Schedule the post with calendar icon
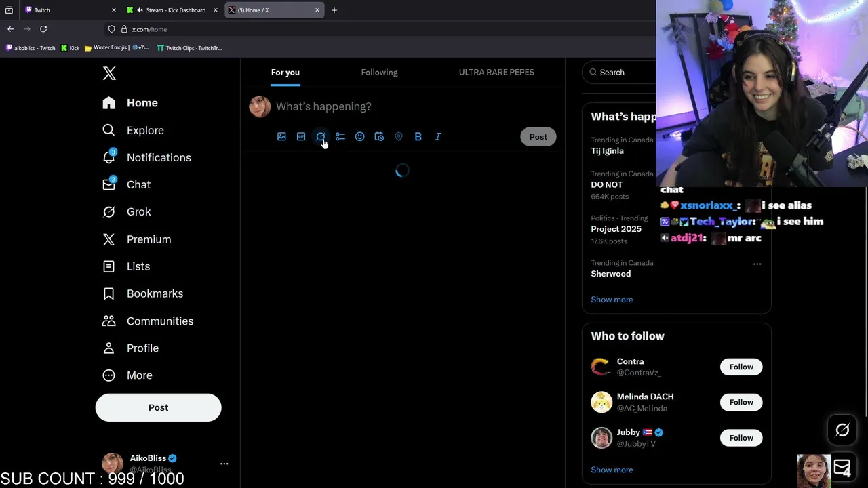This screenshot has height=488, width=868. point(379,136)
